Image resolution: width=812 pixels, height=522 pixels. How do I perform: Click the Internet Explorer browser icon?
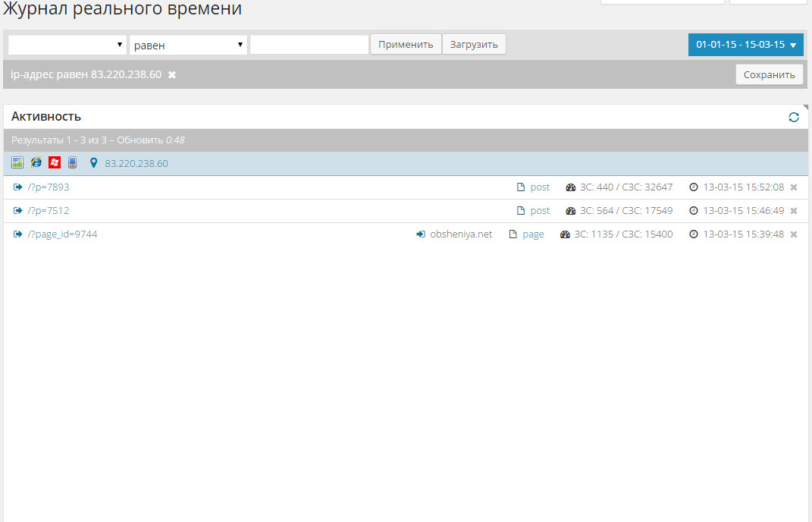[x=36, y=163]
